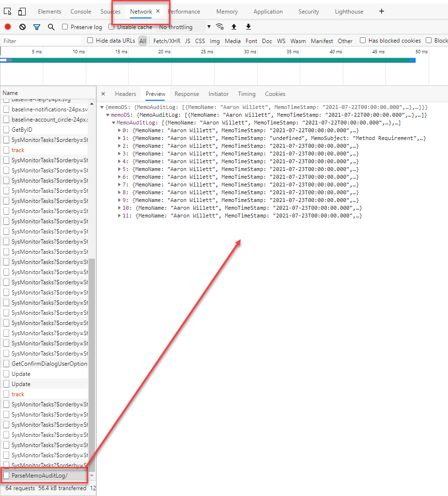Open the Memory tab

(227, 12)
